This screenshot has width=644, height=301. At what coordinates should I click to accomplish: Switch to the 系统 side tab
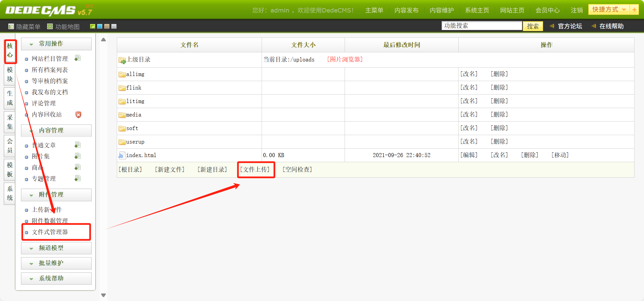10,194
